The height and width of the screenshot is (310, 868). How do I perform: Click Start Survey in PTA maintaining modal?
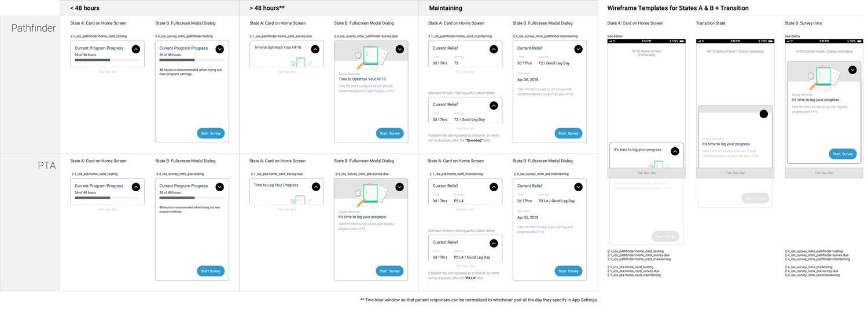coord(568,271)
